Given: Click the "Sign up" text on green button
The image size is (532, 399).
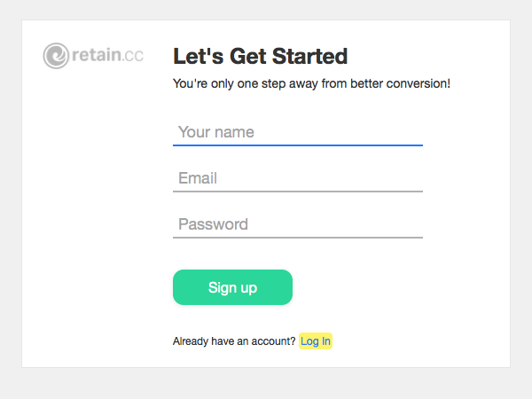Looking at the screenshot, I should (232, 287).
